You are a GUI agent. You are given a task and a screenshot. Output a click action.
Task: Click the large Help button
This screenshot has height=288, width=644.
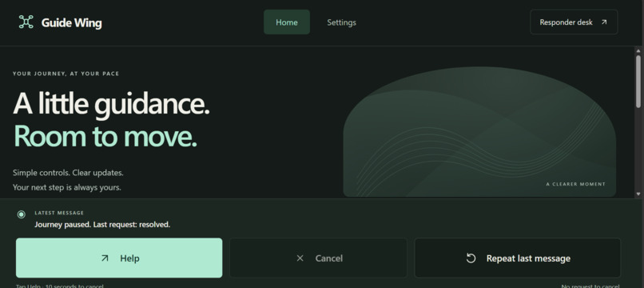click(119, 258)
